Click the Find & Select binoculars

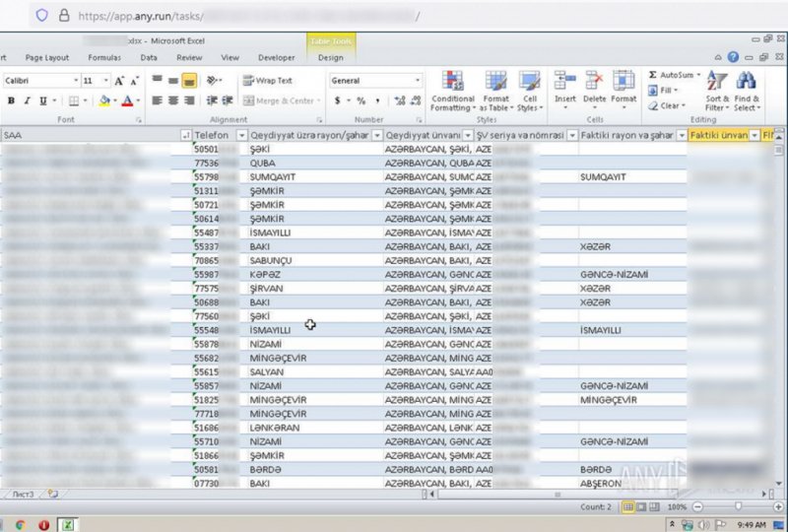(747, 90)
